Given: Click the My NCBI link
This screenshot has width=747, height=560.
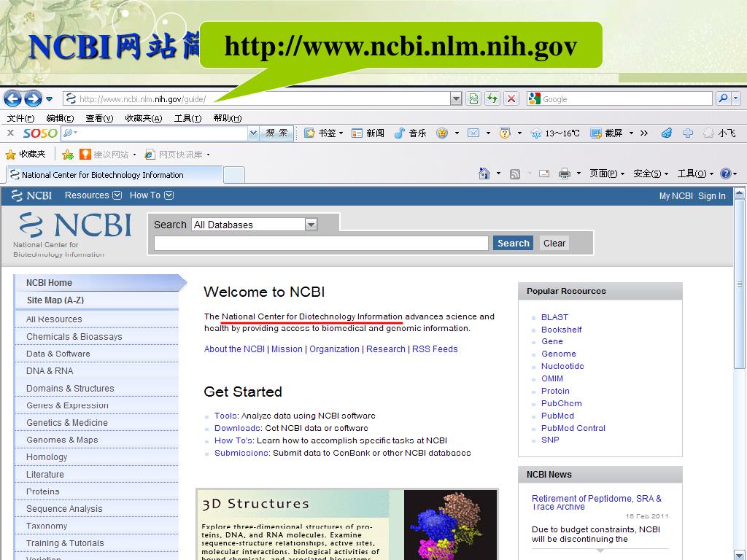Looking at the screenshot, I should tap(676, 195).
